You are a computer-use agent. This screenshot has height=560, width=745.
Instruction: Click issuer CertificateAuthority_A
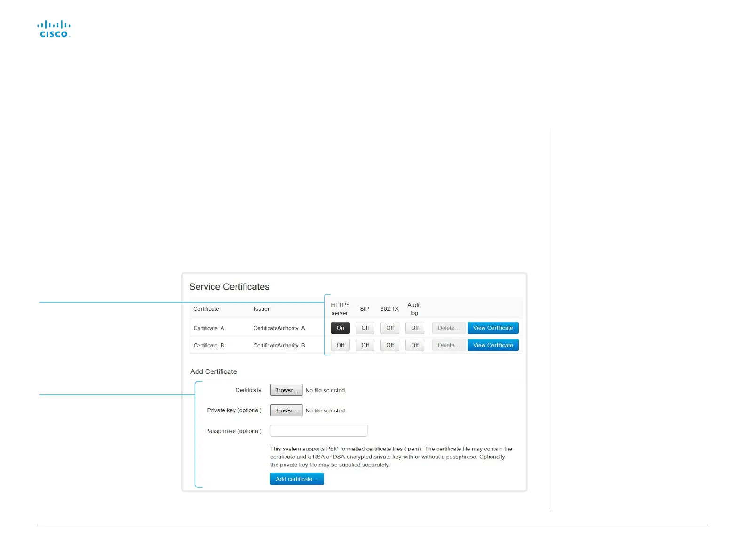tap(279, 328)
